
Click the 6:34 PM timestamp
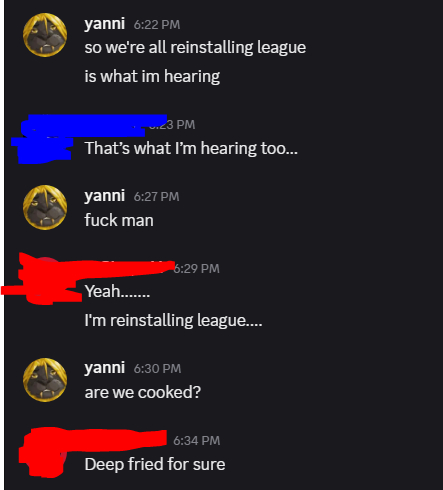(197, 441)
